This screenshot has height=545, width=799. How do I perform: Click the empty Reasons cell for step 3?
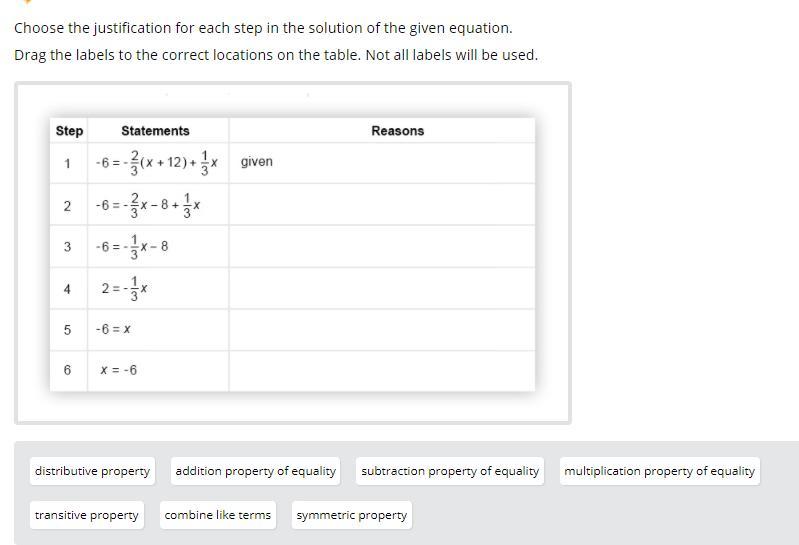(x=382, y=246)
